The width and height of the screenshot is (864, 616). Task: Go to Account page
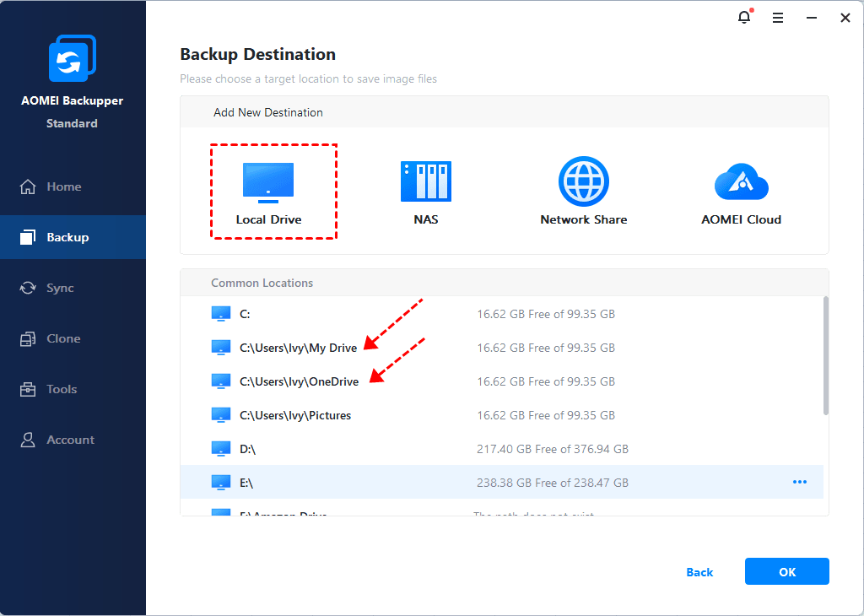pos(70,440)
